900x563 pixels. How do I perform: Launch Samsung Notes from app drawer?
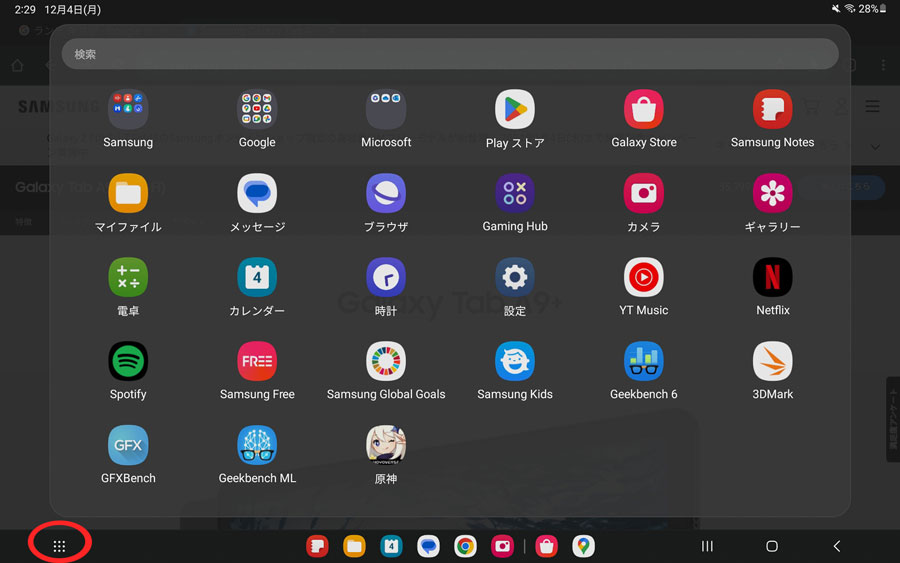pos(773,109)
